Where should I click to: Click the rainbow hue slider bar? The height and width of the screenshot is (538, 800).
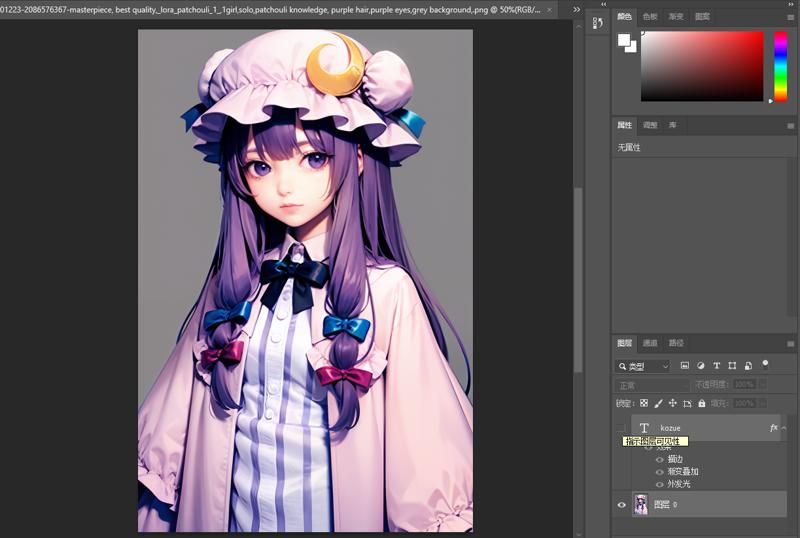point(781,66)
